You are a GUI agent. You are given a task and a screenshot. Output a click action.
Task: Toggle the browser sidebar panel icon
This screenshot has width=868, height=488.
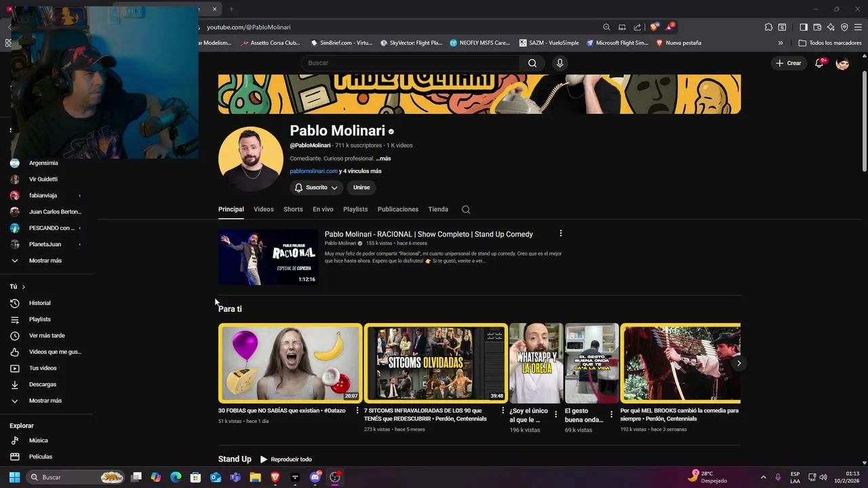click(x=804, y=27)
